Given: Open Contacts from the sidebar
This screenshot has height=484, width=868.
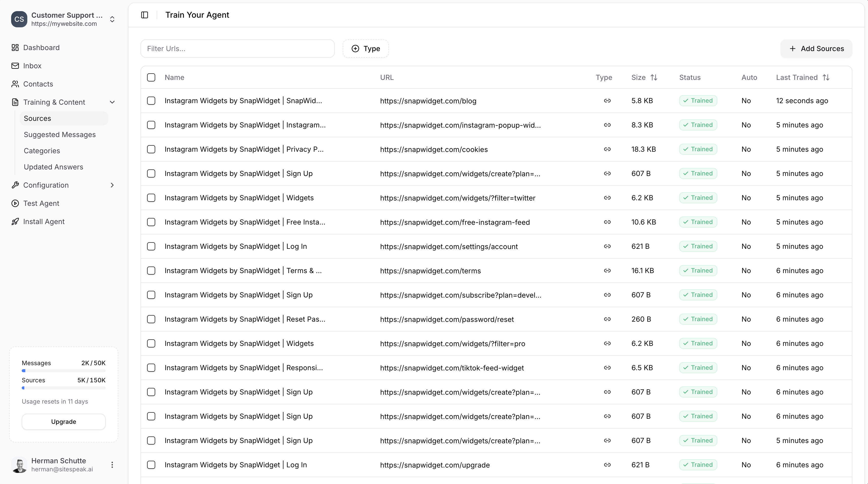Looking at the screenshot, I should click(38, 84).
